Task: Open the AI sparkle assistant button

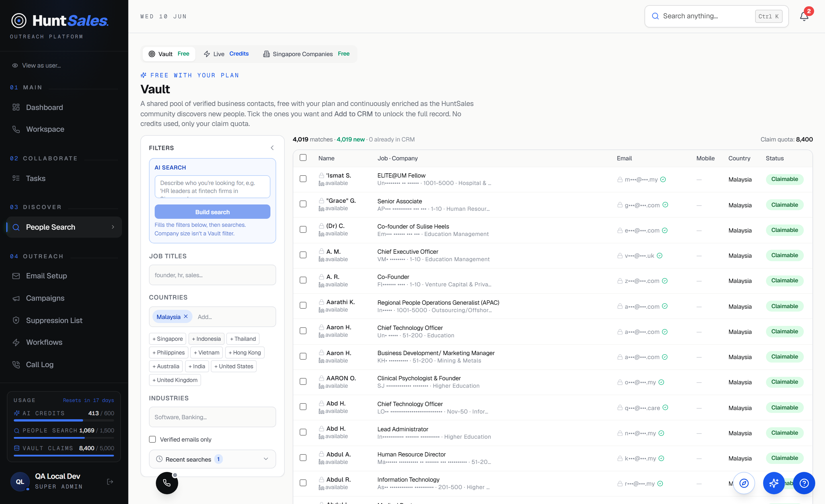Action: tap(773, 483)
